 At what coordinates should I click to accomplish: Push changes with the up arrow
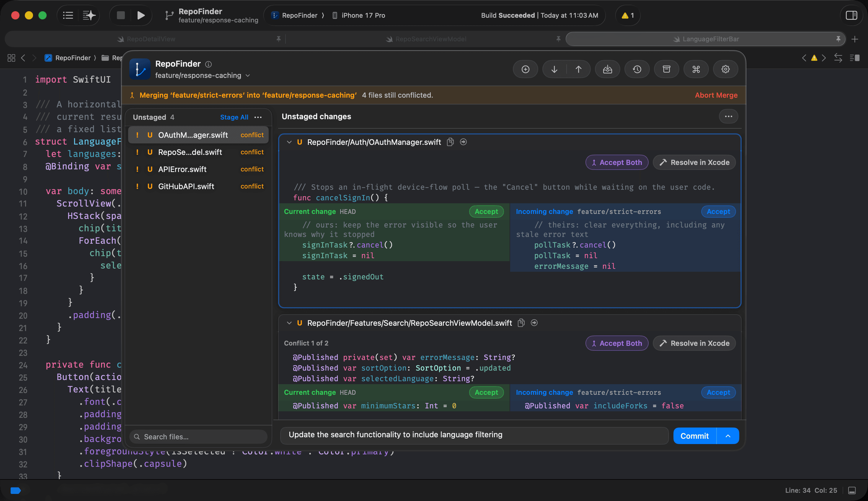point(578,69)
